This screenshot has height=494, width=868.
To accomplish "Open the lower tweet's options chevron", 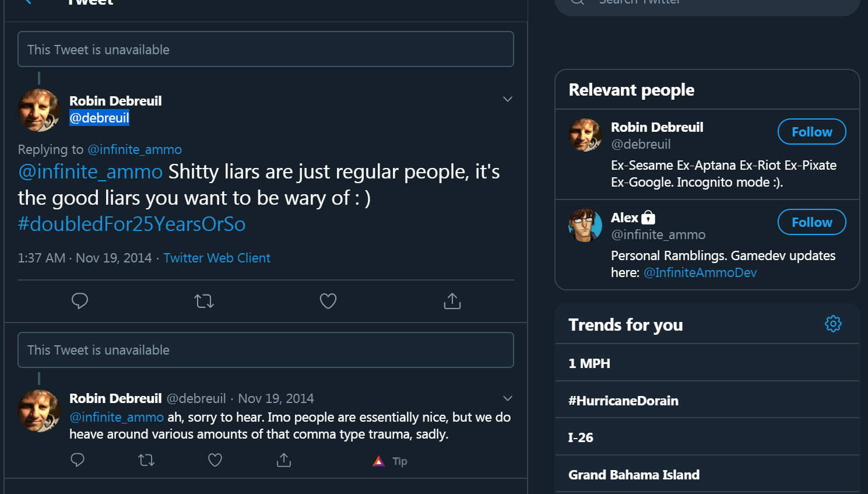I will (508, 398).
